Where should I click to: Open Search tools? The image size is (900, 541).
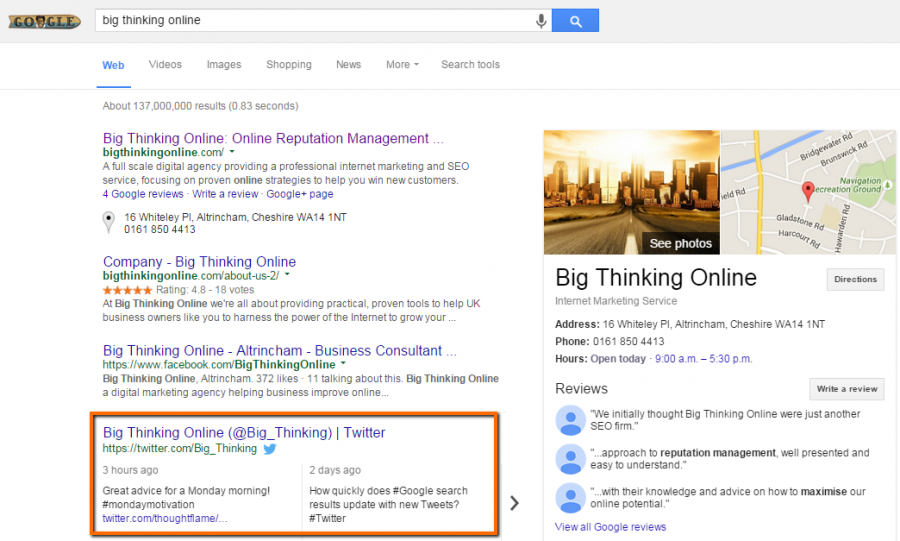470,65
